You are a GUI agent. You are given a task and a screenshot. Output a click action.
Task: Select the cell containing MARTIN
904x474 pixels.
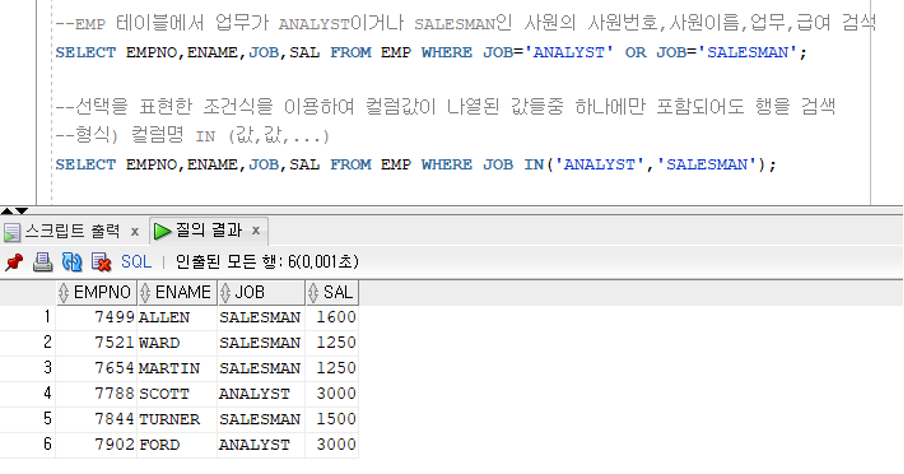[177, 368]
